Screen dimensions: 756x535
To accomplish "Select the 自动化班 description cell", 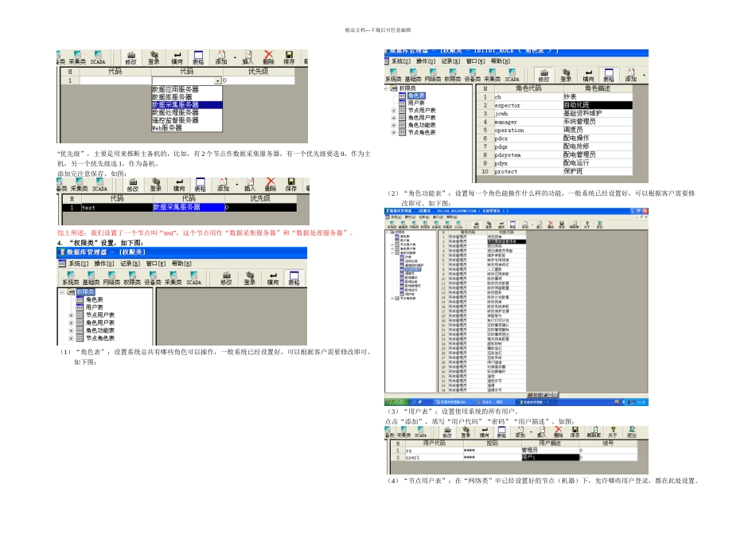I will pos(598,105).
